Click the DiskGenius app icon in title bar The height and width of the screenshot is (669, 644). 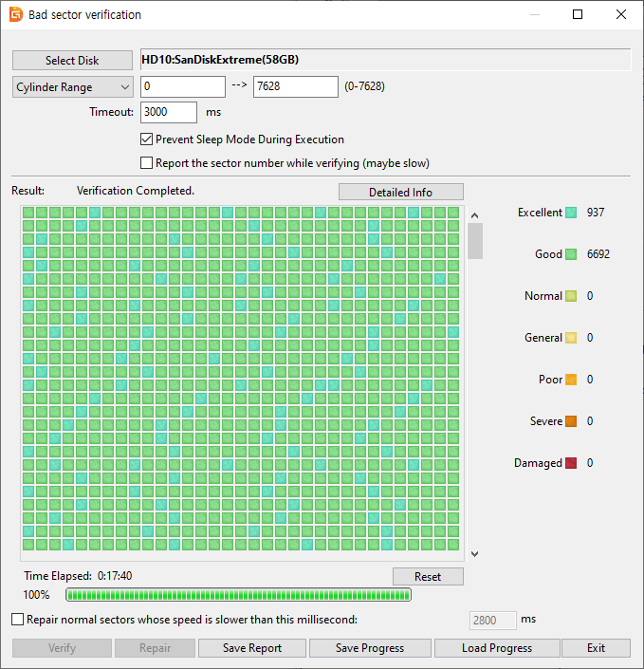point(16,14)
